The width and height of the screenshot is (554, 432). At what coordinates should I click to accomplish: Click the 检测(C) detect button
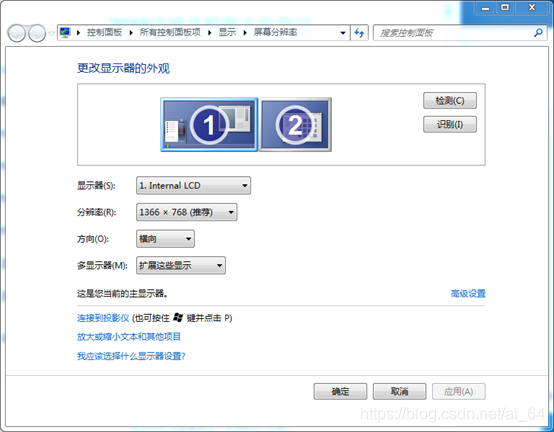pyautogui.click(x=450, y=101)
